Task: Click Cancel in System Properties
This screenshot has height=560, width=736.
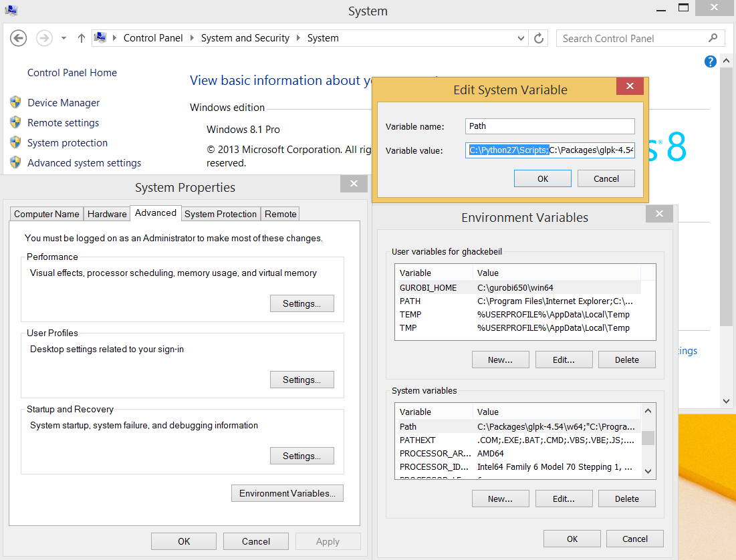Action: [256, 541]
